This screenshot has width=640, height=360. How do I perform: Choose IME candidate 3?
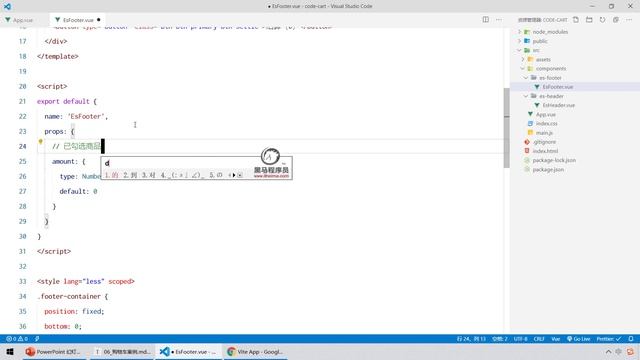coord(149,175)
